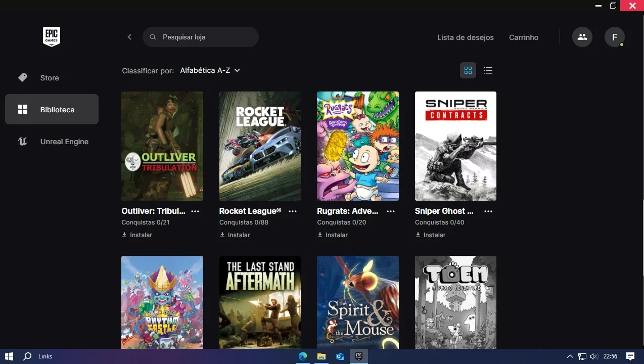The height and width of the screenshot is (364, 644).
Task: Install Outliver: Tribulation
Action: 137,235
